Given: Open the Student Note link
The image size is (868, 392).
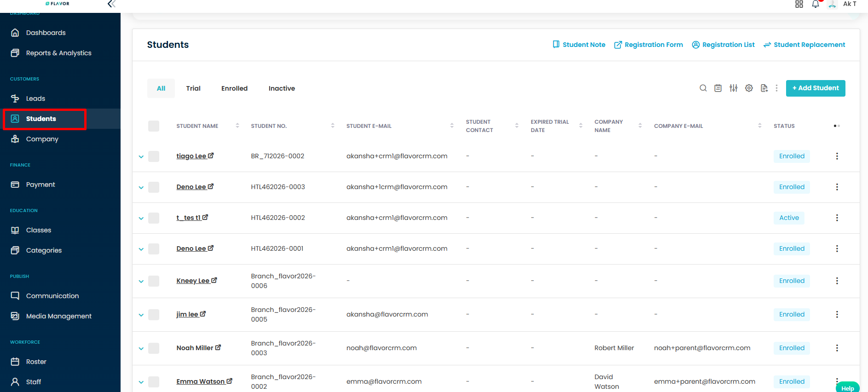Looking at the screenshot, I should click(x=579, y=45).
